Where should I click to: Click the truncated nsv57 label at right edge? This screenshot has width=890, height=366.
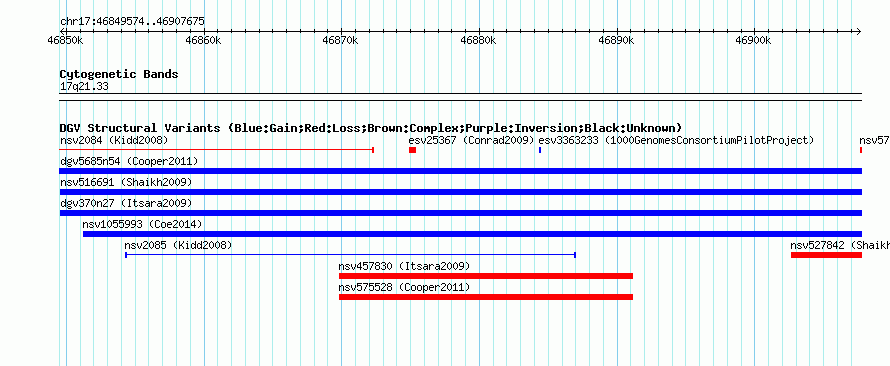coord(874,140)
